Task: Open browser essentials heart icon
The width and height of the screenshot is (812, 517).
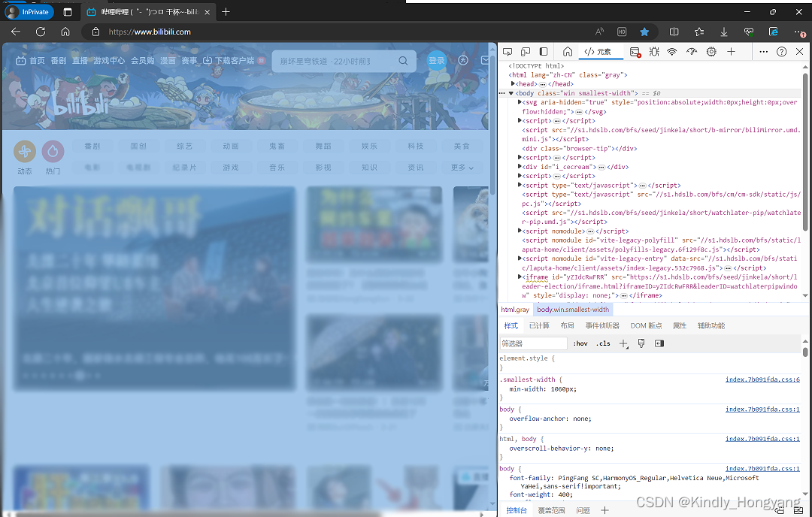Action: (749, 32)
